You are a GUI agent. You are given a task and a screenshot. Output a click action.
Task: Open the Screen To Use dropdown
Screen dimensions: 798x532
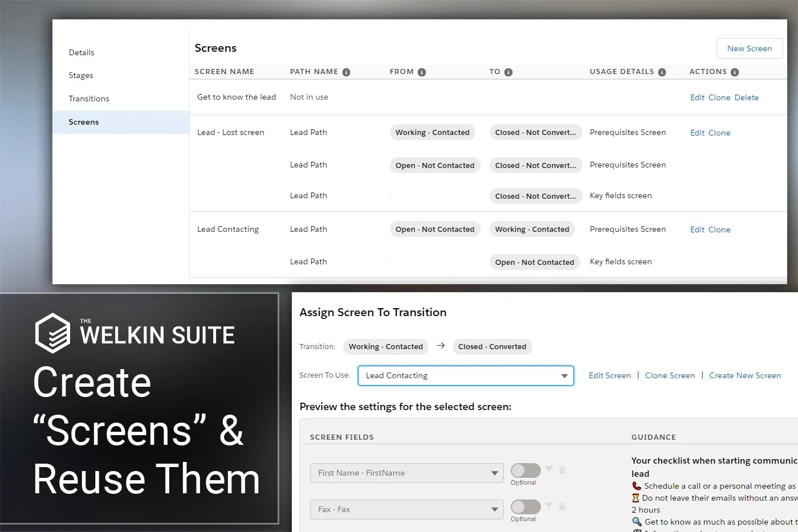coord(465,376)
